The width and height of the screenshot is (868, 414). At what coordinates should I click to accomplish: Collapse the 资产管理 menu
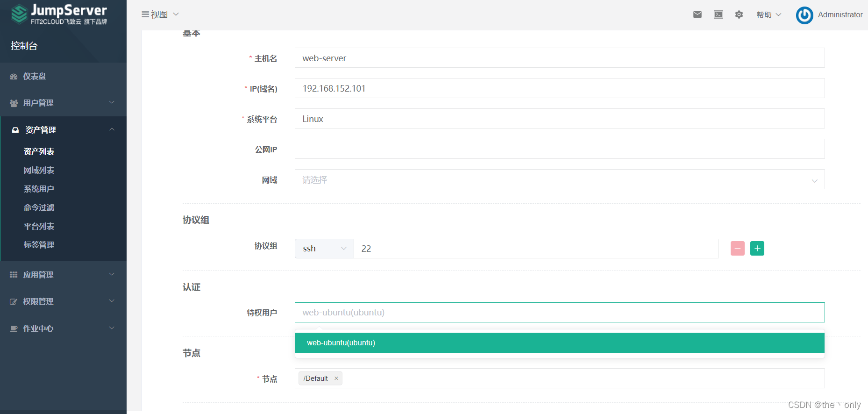(63, 129)
